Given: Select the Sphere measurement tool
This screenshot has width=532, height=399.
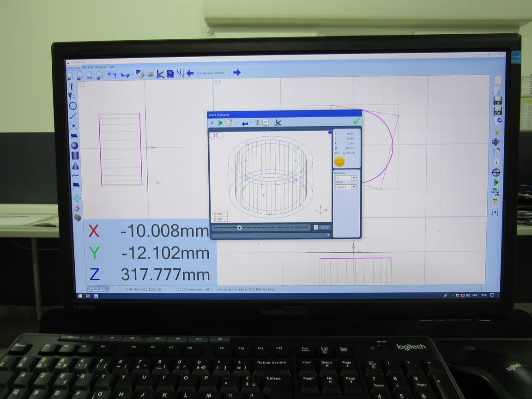Looking at the screenshot, I should click(74, 145).
